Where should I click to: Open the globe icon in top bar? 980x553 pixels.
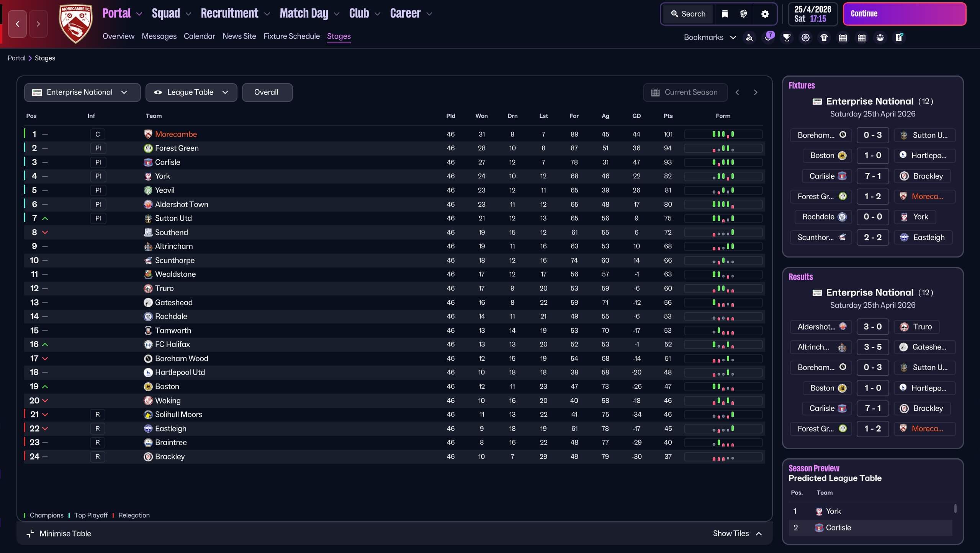click(x=743, y=14)
